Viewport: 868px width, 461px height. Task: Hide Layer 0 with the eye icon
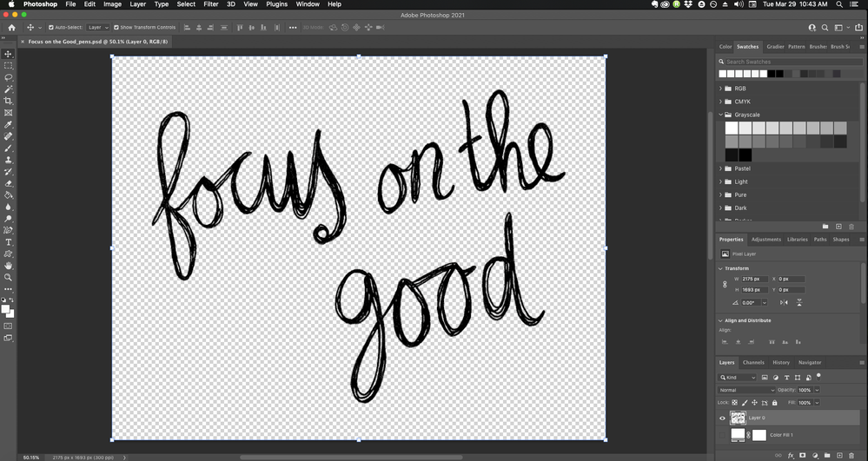pyautogui.click(x=722, y=418)
